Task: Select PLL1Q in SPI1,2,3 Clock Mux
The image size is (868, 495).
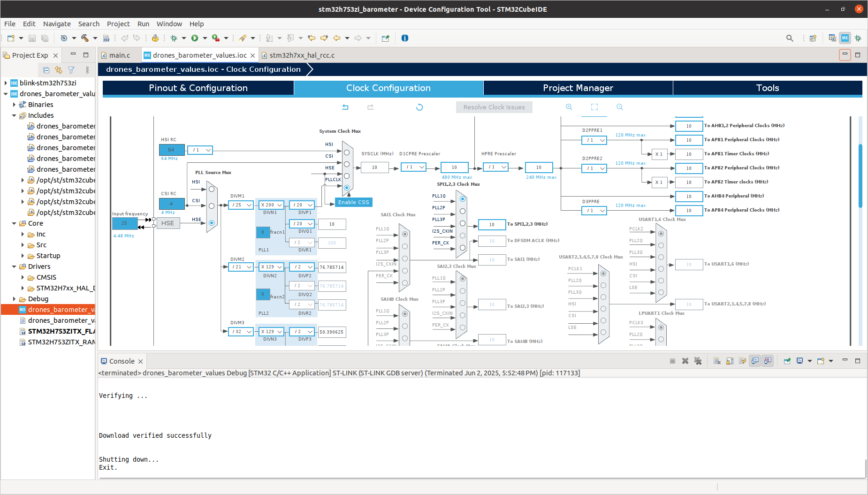Action: [463, 198]
